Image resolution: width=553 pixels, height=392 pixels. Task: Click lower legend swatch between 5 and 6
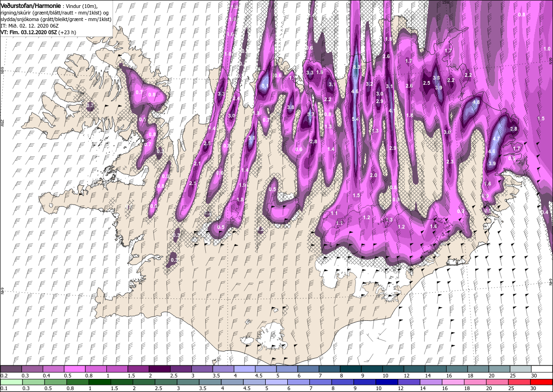click(x=276, y=382)
